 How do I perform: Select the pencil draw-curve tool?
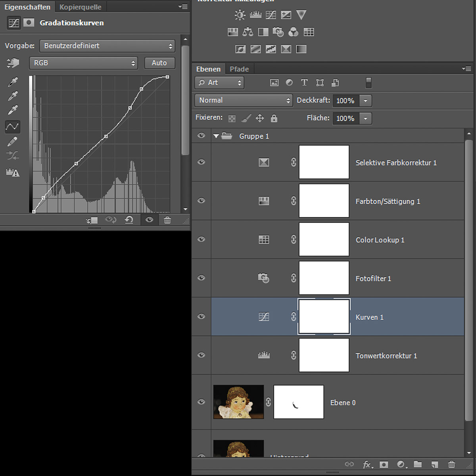click(x=12, y=141)
